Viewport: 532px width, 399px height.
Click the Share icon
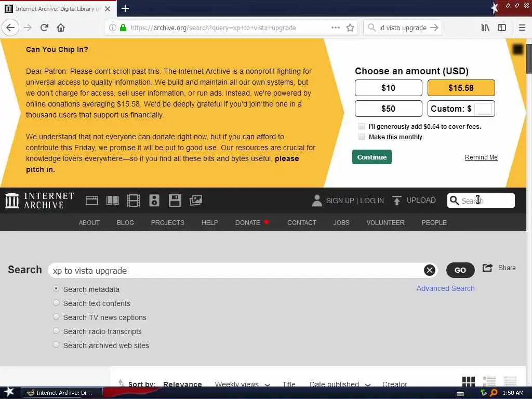point(487,268)
